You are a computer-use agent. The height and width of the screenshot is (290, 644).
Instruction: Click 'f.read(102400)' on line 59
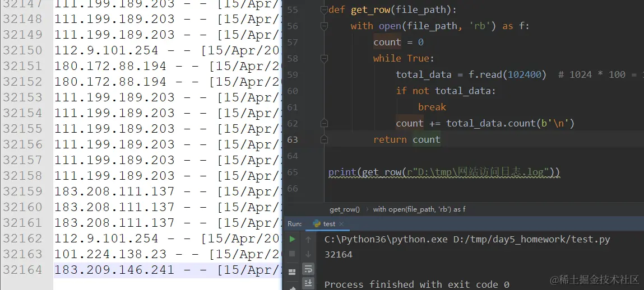click(508, 74)
